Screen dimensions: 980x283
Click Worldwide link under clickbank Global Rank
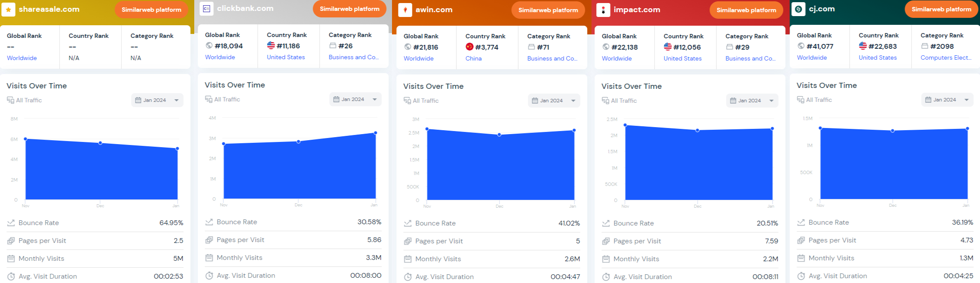pos(220,57)
